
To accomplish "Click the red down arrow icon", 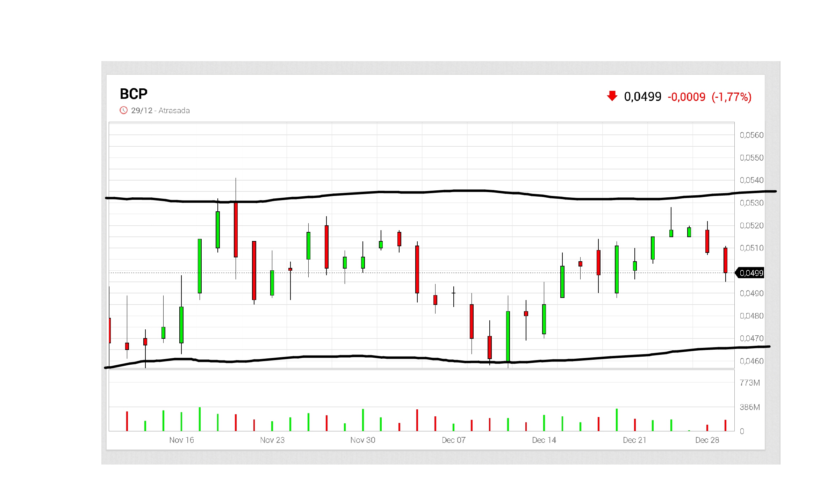I will [612, 96].
